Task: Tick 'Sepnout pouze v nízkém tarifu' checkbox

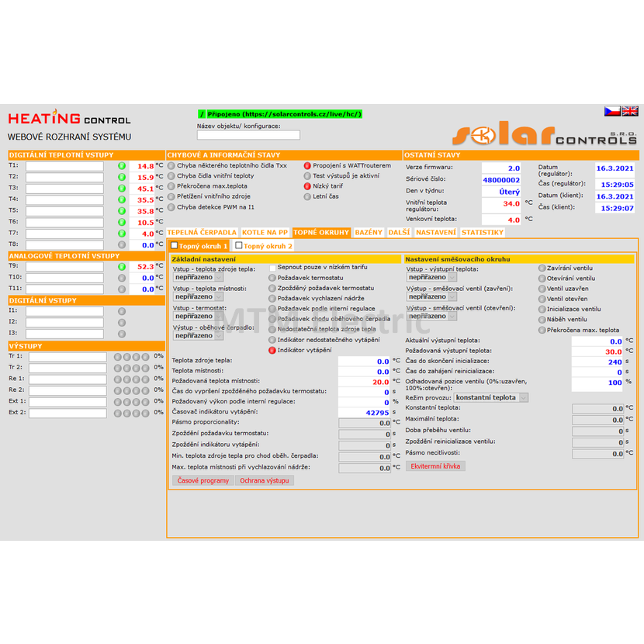Action: pos(272,267)
